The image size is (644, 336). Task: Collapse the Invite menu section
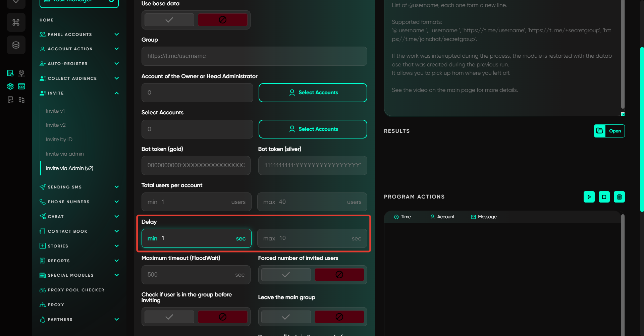coord(116,93)
